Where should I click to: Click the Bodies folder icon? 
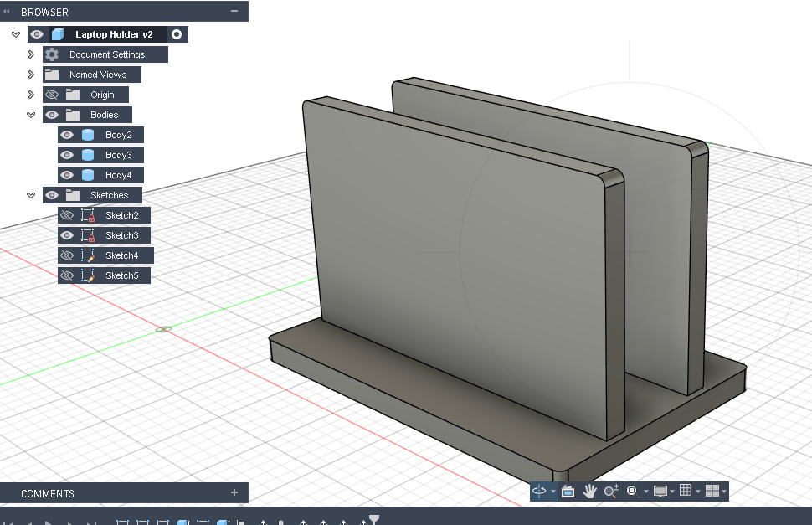pyautogui.click(x=73, y=115)
